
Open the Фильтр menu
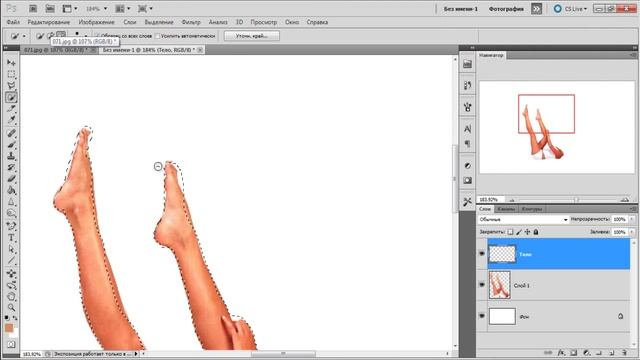(191, 22)
